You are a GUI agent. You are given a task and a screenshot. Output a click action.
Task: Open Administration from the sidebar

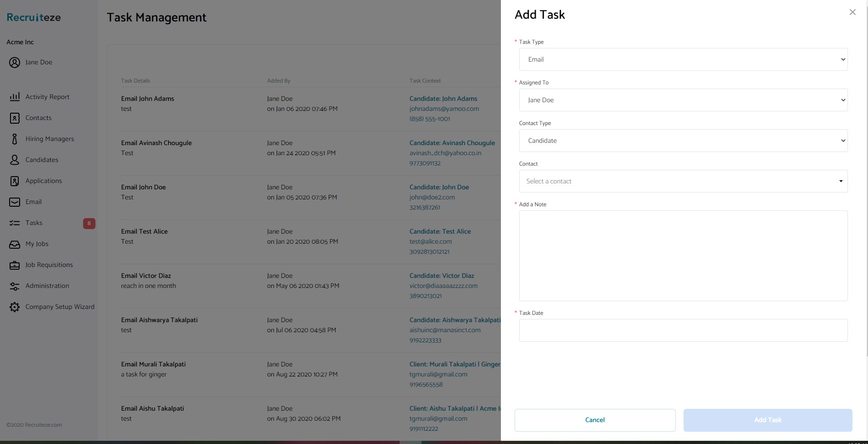point(47,286)
